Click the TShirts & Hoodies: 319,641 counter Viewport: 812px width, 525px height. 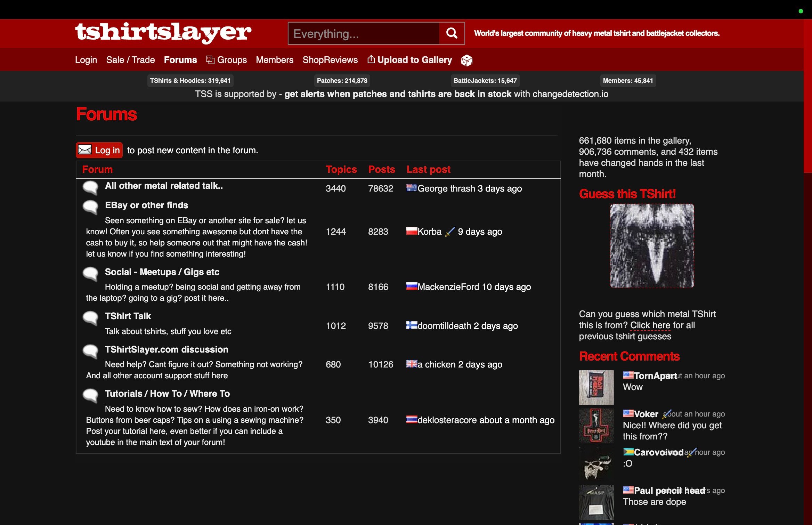(x=190, y=81)
